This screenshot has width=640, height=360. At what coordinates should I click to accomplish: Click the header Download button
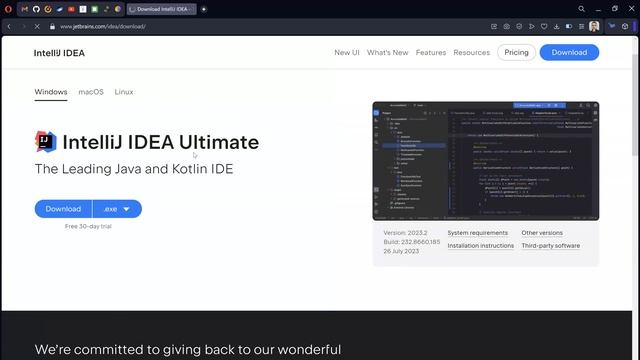click(569, 53)
